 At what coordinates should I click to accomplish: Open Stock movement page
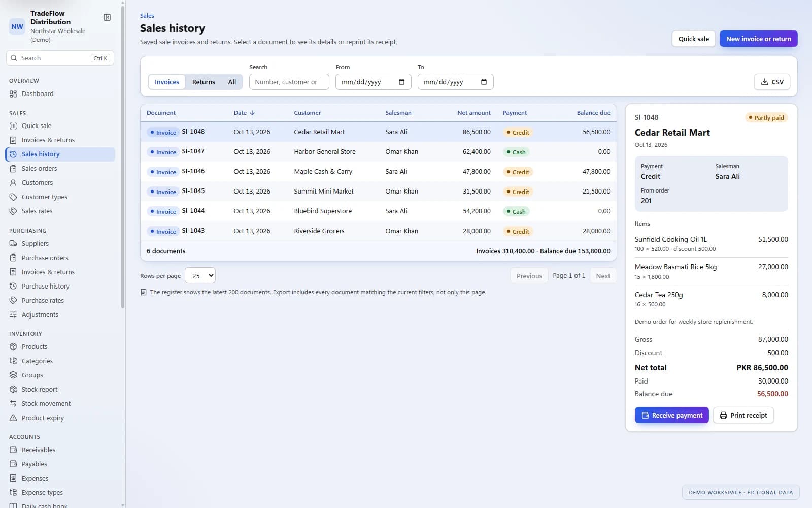60,404
